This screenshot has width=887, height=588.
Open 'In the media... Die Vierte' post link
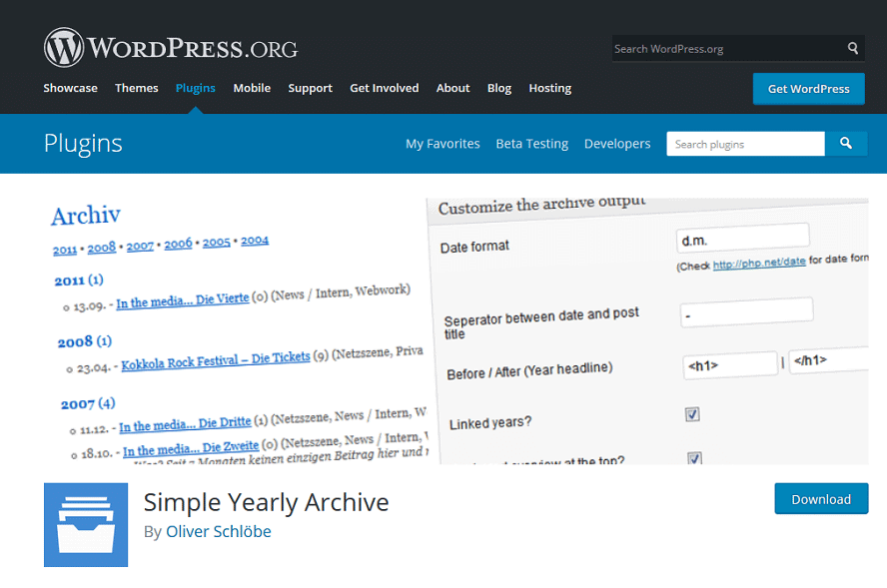pos(182,300)
